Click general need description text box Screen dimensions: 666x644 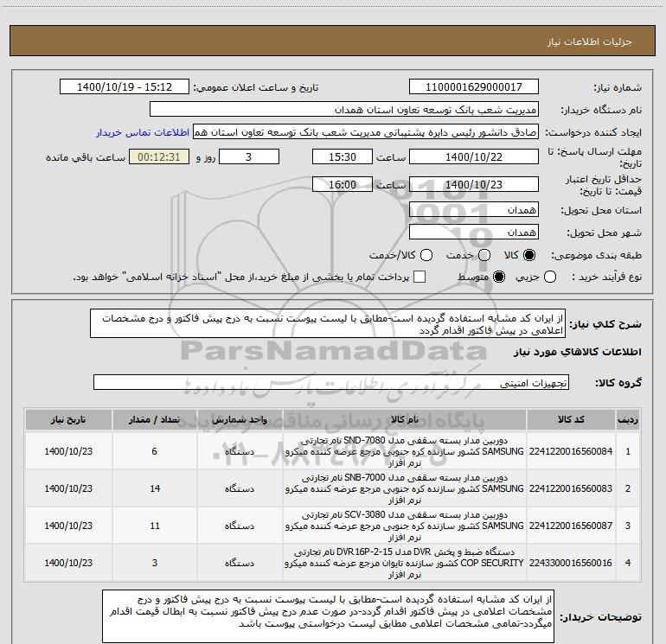point(328,324)
